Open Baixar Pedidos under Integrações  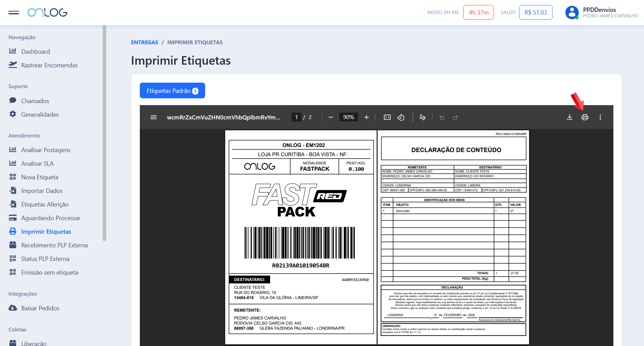[x=40, y=308]
